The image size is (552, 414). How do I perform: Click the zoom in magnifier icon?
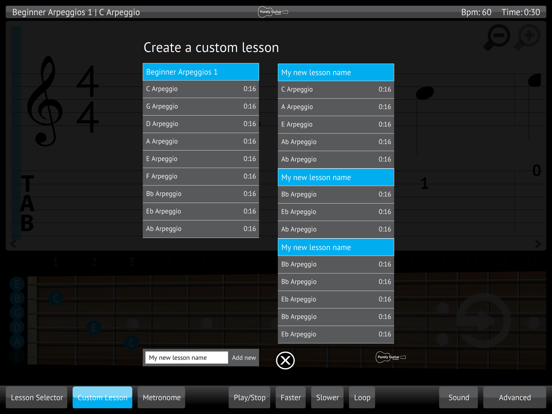527,37
